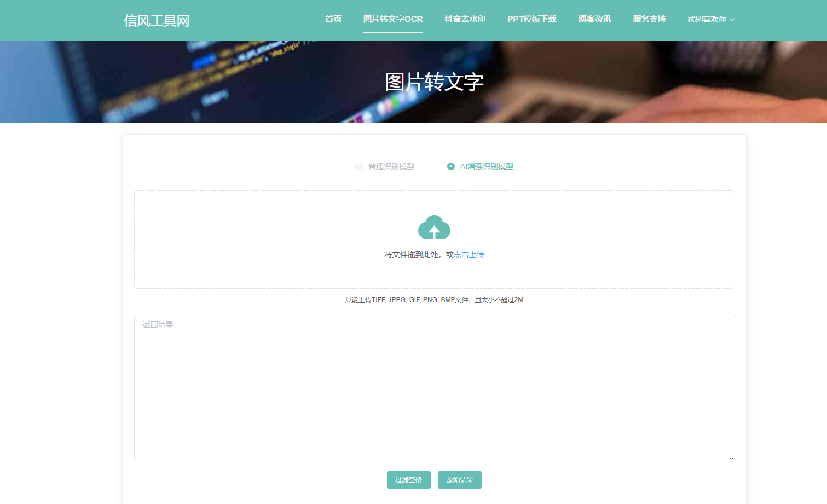Screen dimensions: 827x504
Task: Open the 首页 nav item
Action: pyautogui.click(x=333, y=19)
